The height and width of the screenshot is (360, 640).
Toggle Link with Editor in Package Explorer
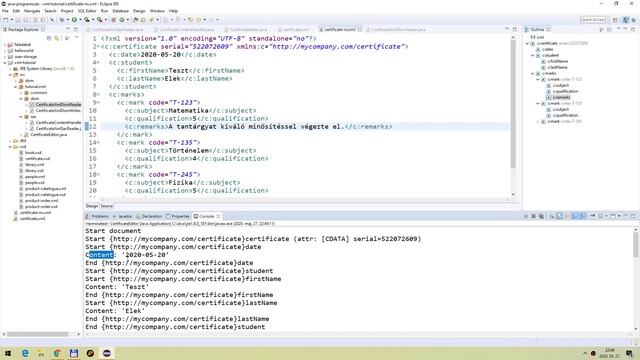click(57, 38)
